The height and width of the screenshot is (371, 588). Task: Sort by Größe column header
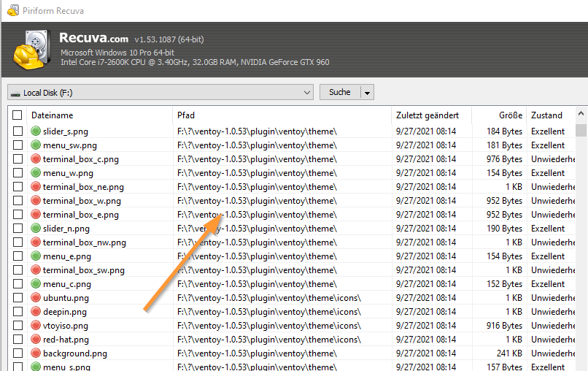click(499, 115)
